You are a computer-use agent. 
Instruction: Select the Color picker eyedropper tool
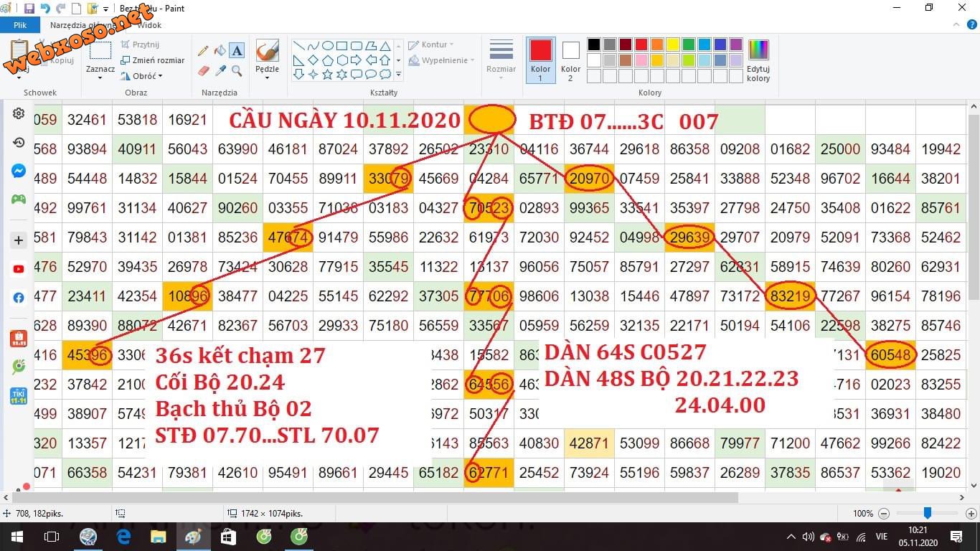click(220, 71)
